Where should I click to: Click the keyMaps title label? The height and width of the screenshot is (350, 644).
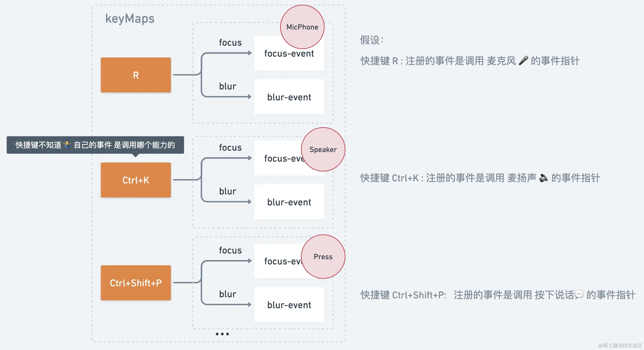click(x=130, y=19)
